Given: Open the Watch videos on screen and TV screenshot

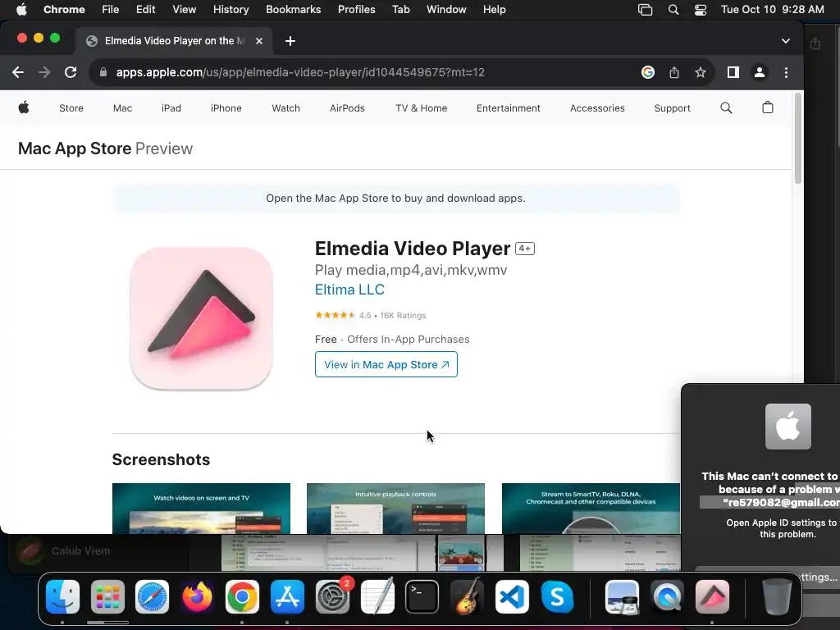Looking at the screenshot, I should pyautogui.click(x=202, y=509).
